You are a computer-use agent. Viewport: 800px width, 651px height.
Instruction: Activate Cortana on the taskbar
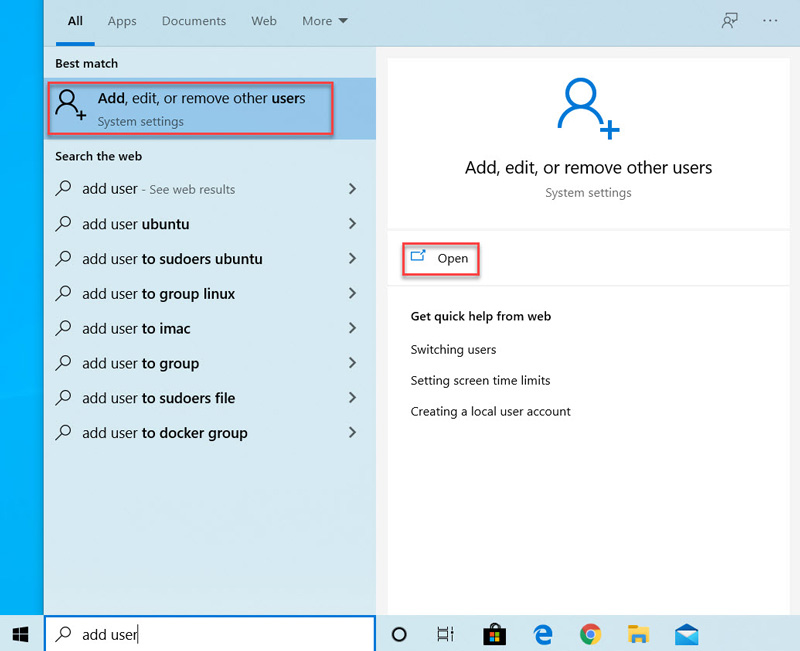coord(399,634)
